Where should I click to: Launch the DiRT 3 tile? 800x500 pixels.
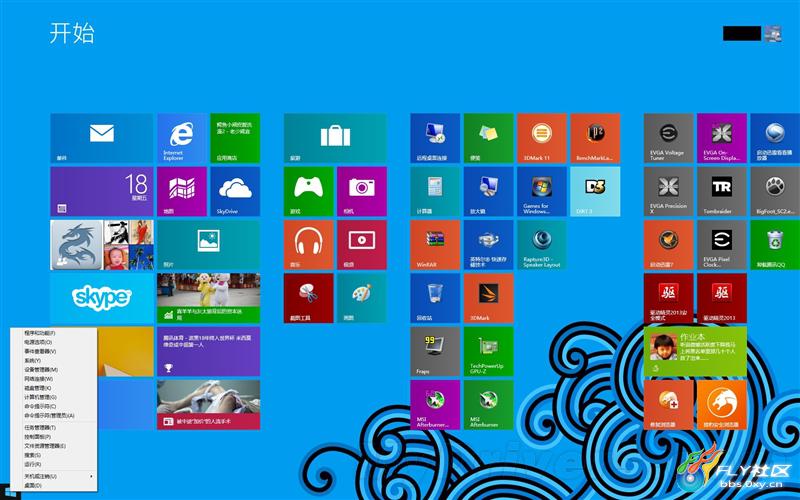point(595,191)
